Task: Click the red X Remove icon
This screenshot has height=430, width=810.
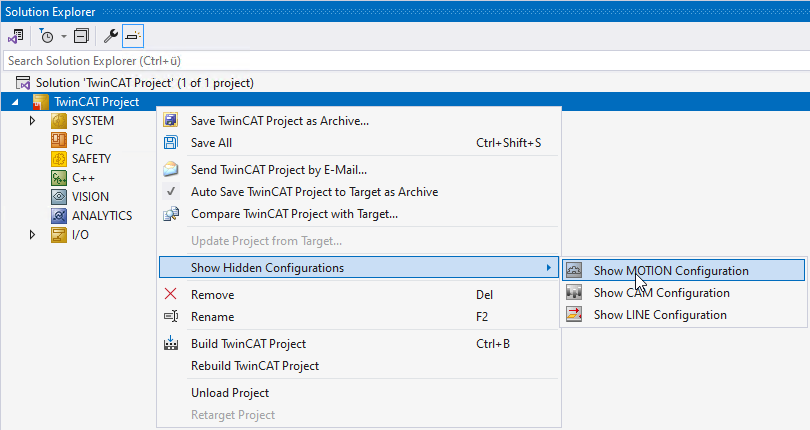Action: point(170,294)
